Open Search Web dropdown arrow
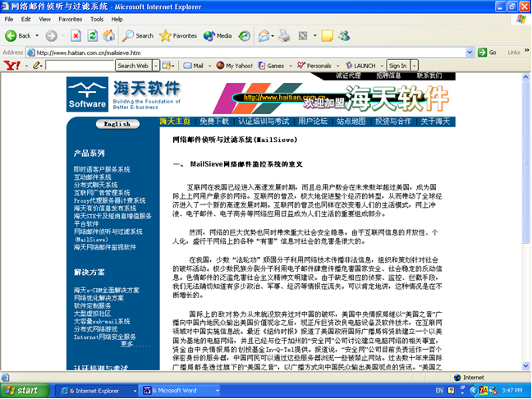Viewport: 532px width, 399px height. tap(156, 66)
